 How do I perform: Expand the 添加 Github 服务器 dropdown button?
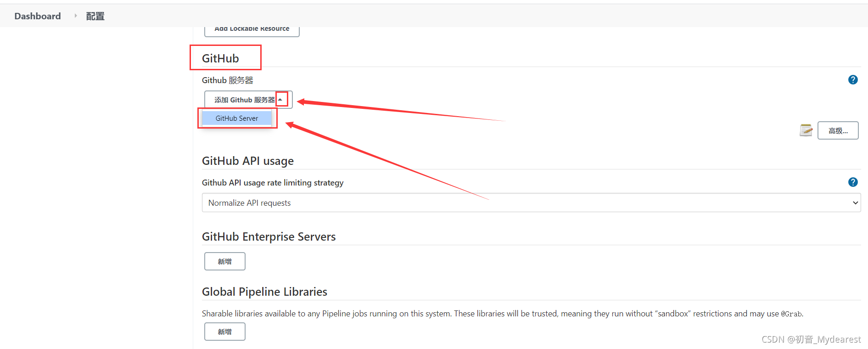point(248,100)
